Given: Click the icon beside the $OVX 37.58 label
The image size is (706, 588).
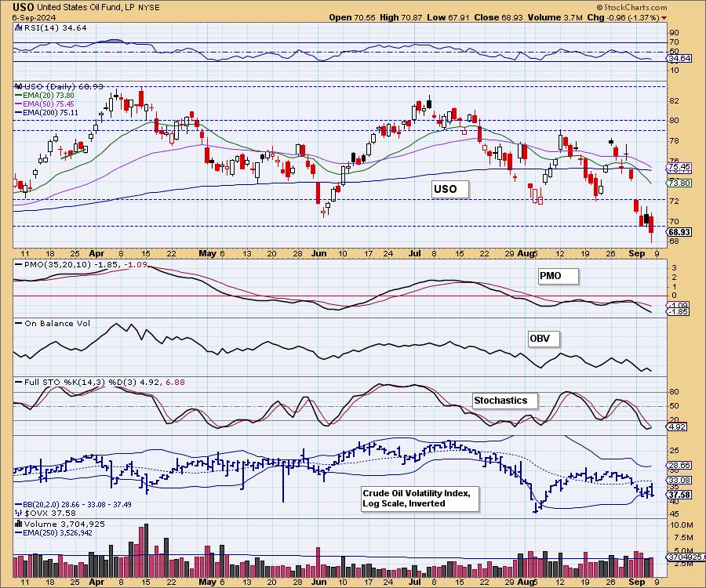Looking at the screenshot, I should coord(19,513).
